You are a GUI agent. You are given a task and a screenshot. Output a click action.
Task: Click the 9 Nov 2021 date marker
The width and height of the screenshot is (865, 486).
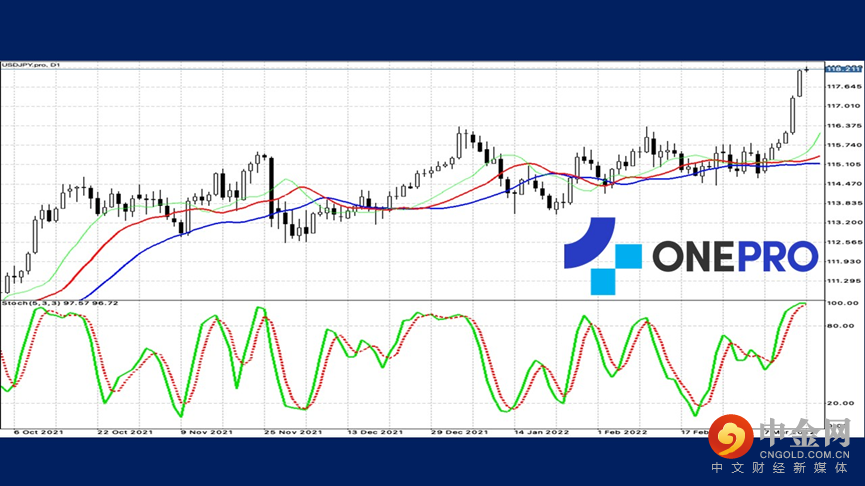(x=206, y=432)
